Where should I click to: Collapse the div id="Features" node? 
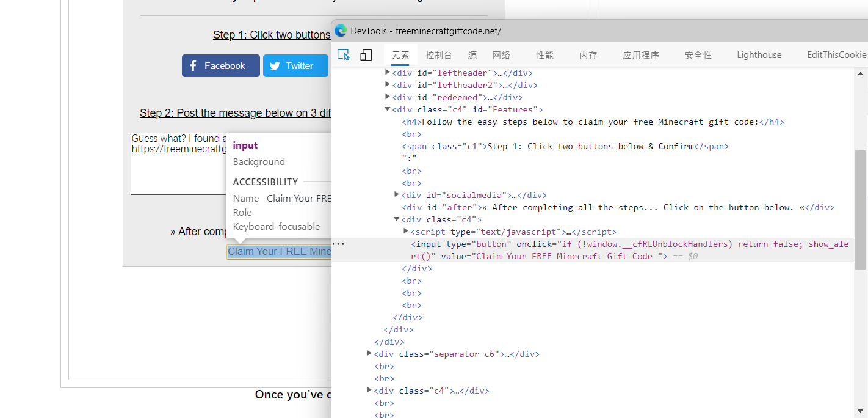(x=387, y=109)
